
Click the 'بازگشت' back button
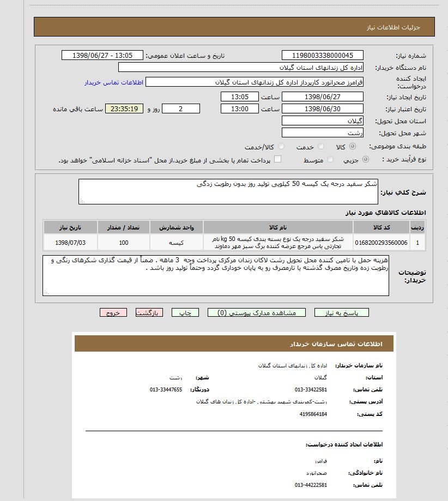click(149, 313)
